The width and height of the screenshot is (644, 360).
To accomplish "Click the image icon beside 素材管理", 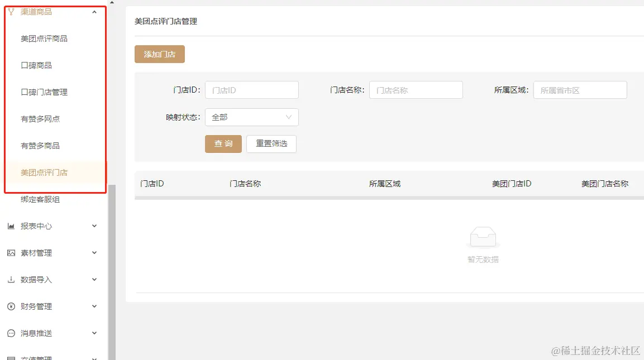I will pos(11,253).
